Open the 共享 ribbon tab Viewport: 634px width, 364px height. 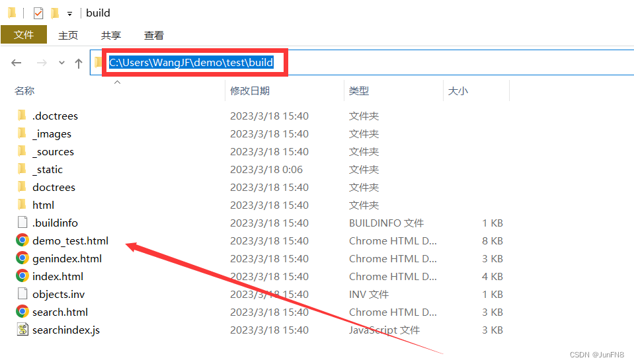pyautogui.click(x=111, y=36)
